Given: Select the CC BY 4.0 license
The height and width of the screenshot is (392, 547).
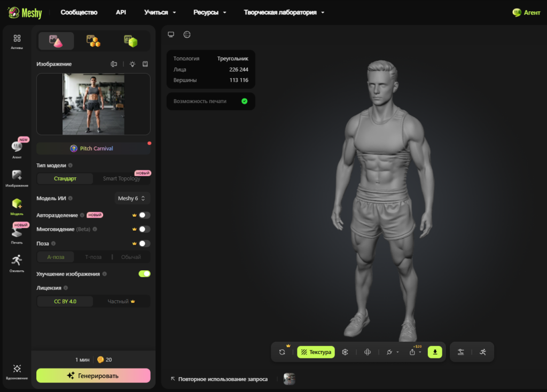Looking at the screenshot, I should (65, 301).
